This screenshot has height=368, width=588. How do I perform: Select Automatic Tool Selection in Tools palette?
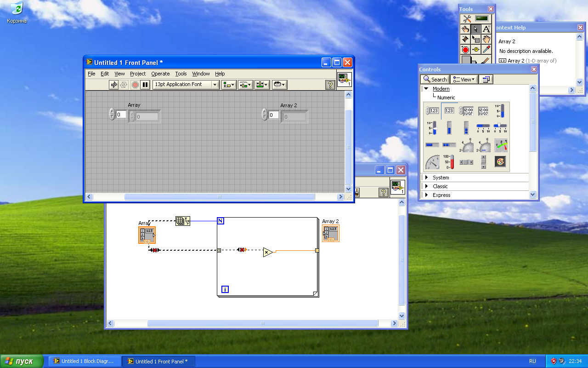pos(477,19)
